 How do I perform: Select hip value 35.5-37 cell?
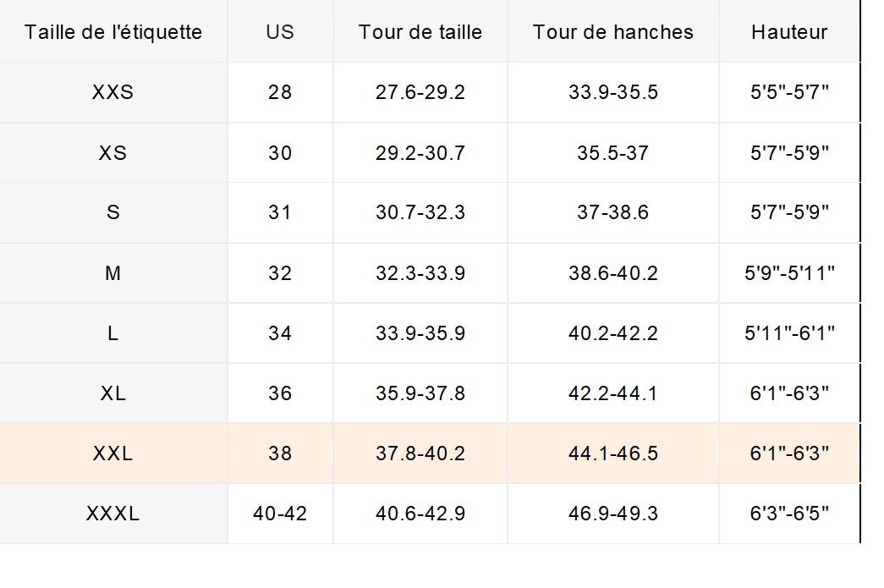point(613,153)
